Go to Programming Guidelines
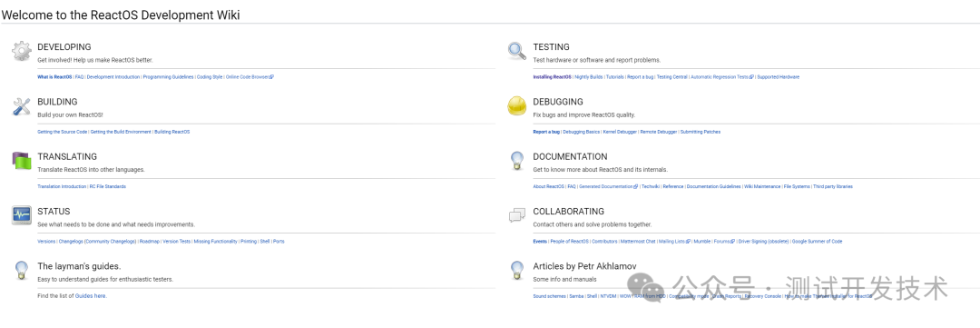Image resolution: width=980 pixels, height=328 pixels. tap(168, 77)
